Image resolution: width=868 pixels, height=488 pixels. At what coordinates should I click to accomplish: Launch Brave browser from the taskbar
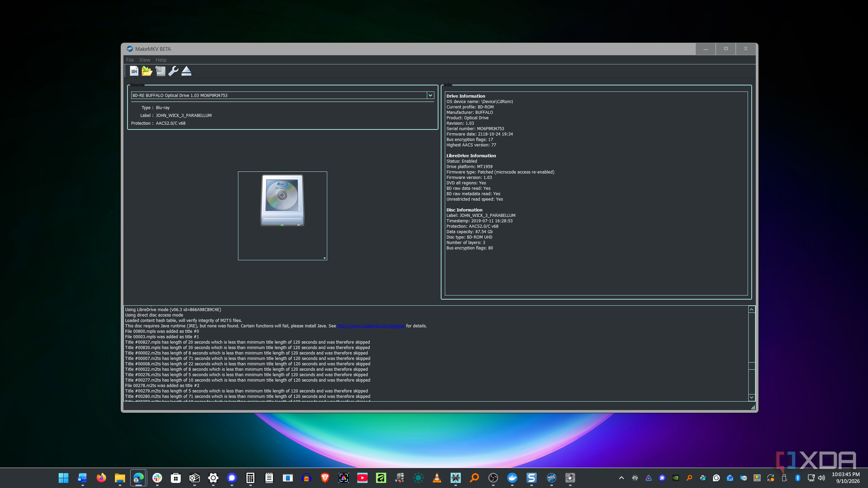(325, 478)
